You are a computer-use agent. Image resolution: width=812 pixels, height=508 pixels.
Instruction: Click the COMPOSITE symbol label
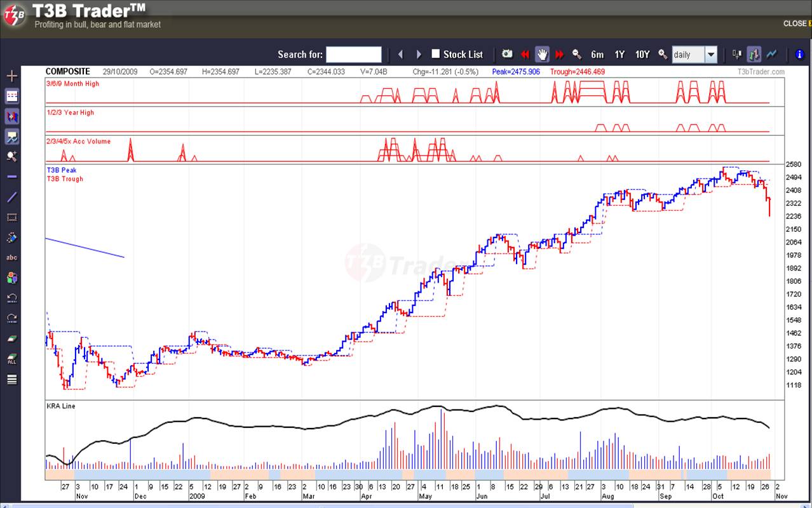68,72
